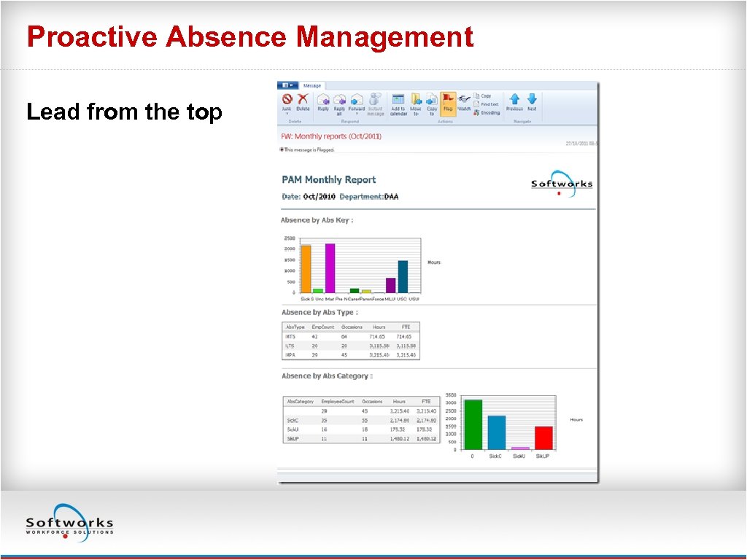Open the application menu button
The width and height of the screenshot is (747, 560).
pyautogui.click(x=286, y=85)
